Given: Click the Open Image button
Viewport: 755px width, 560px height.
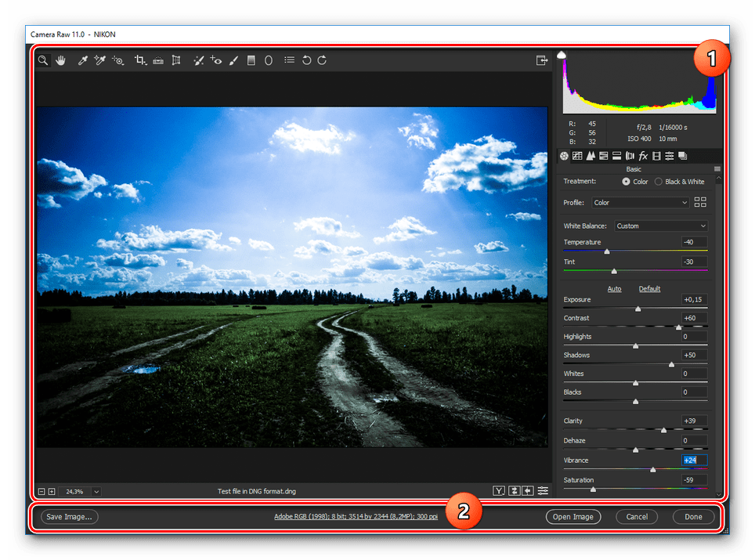Looking at the screenshot, I should [573, 516].
